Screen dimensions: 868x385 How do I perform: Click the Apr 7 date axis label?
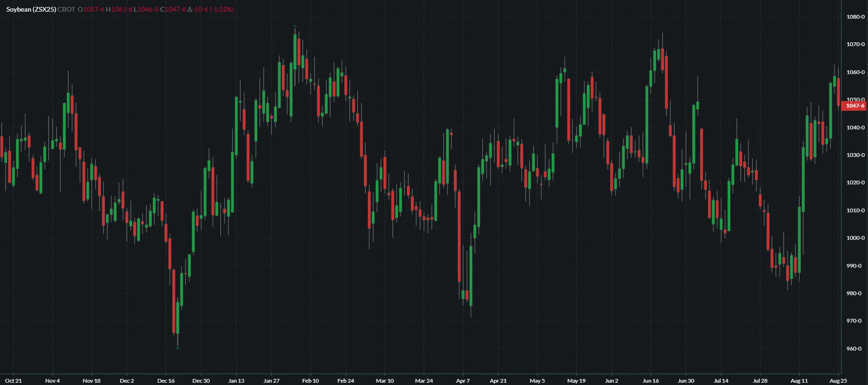pos(463,381)
